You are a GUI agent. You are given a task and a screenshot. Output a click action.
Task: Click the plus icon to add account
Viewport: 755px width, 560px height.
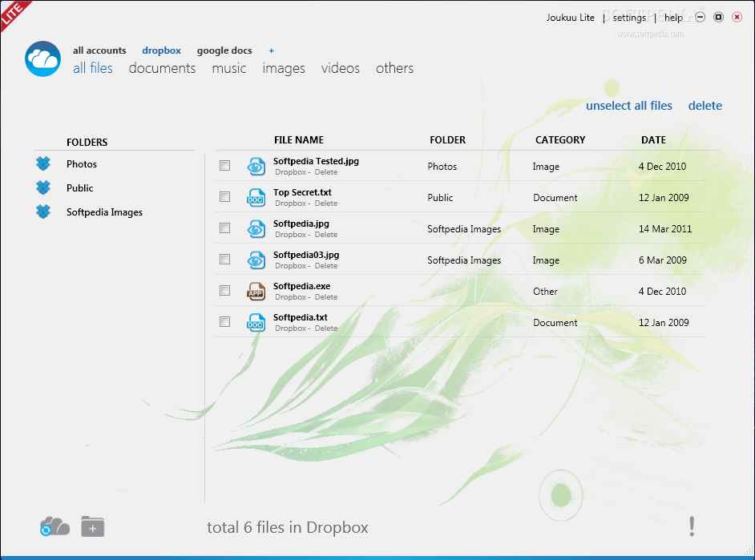[272, 50]
